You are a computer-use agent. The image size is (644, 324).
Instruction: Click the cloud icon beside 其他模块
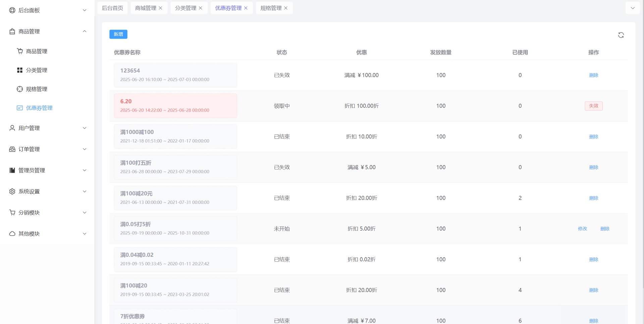12,234
